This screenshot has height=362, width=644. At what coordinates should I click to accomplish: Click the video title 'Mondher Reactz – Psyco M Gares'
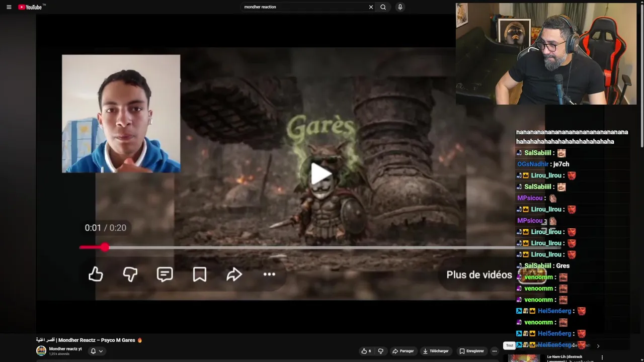[x=97, y=340]
